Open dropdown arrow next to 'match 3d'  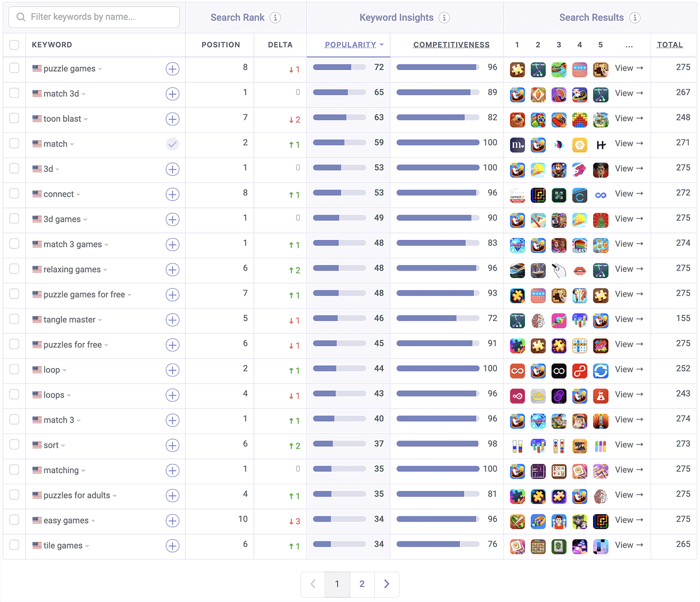[84, 95]
